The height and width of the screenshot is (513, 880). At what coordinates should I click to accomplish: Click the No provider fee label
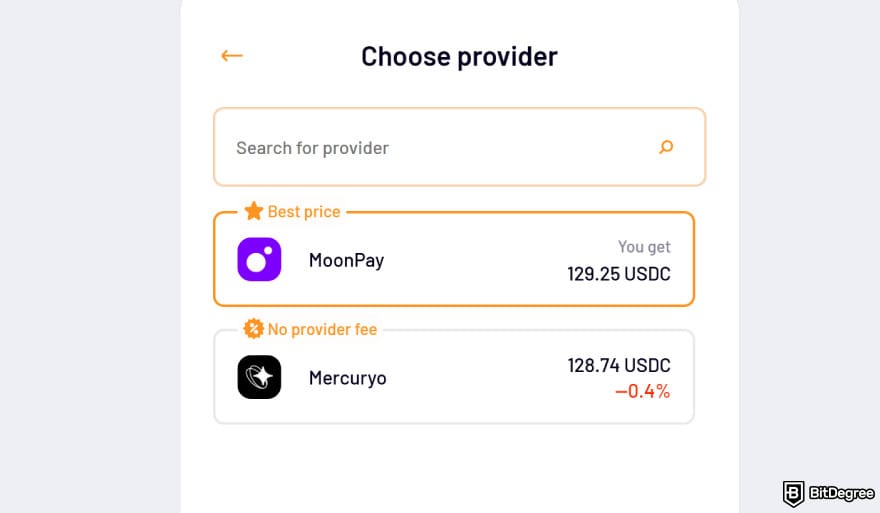click(x=322, y=329)
